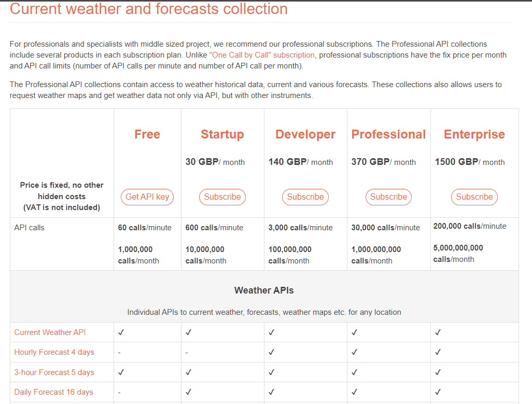This screenshot has height=404, width=532.
Task: Click the Startup plan heading
Action: (x=222, y=134)
